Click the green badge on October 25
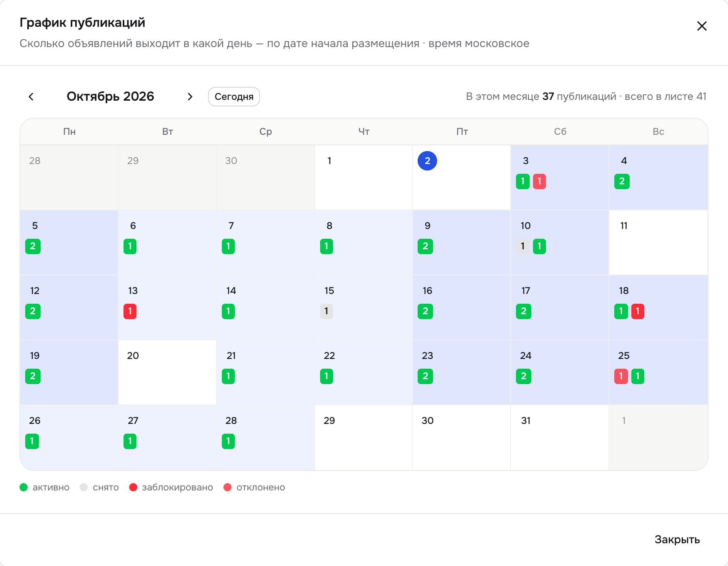728x566 pixels. coord(638,376)
